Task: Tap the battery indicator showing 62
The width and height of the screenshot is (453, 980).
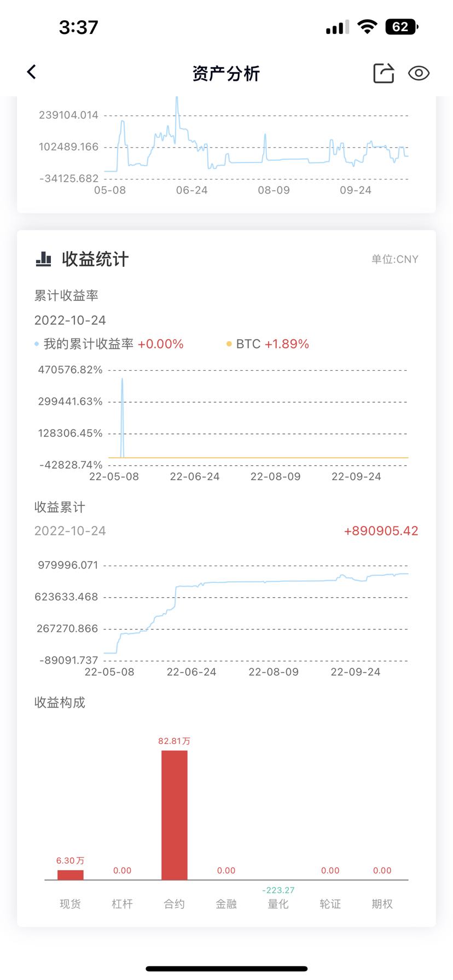Action: (402, 27)
